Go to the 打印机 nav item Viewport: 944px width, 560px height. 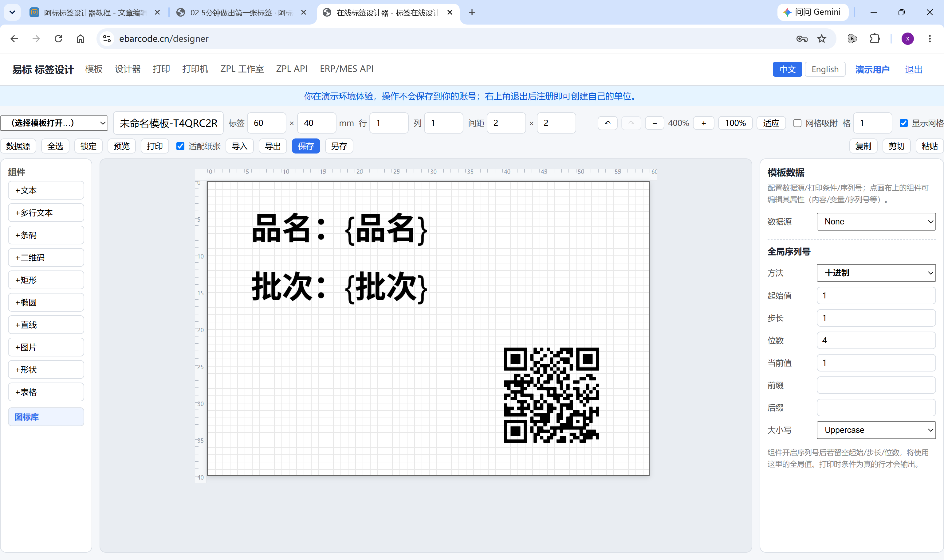[x=195, y=69]
